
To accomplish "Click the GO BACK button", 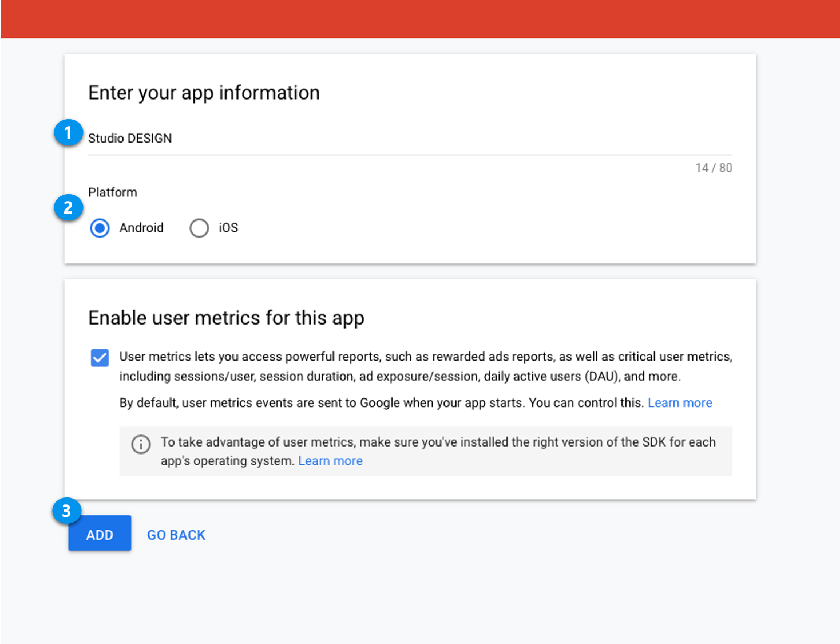I will [x=176, y=535].
